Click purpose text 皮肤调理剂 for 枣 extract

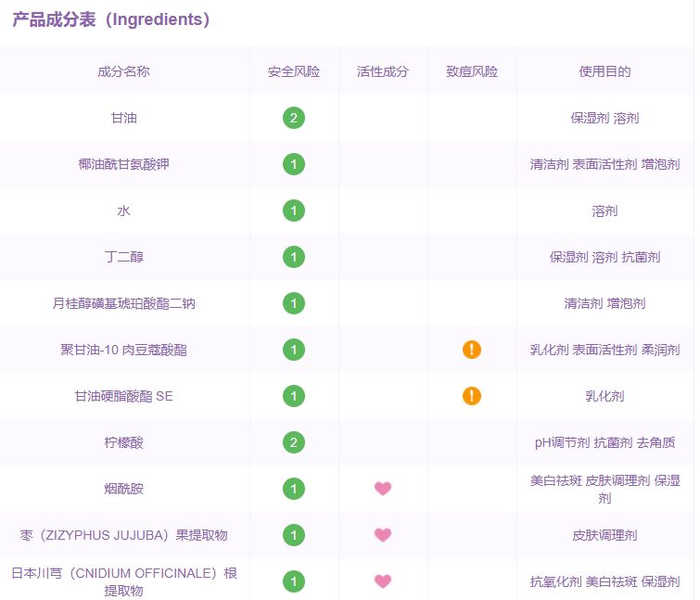[x=605, y=535]
